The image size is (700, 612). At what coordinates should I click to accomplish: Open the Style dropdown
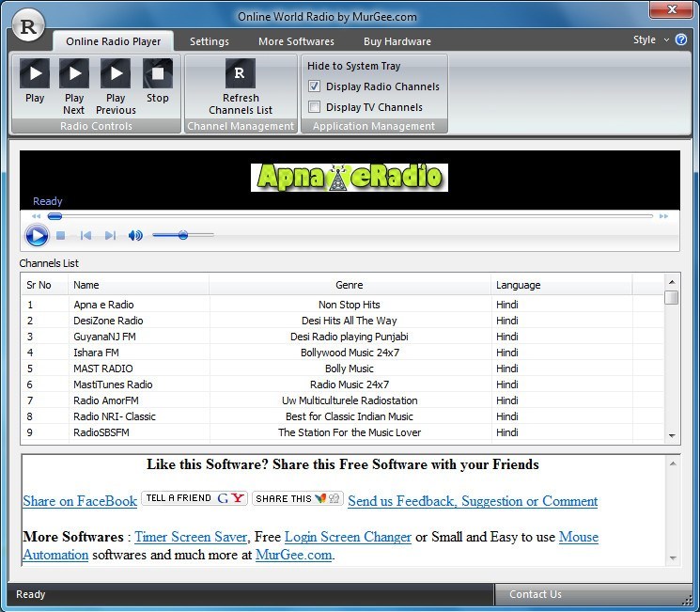651,39
